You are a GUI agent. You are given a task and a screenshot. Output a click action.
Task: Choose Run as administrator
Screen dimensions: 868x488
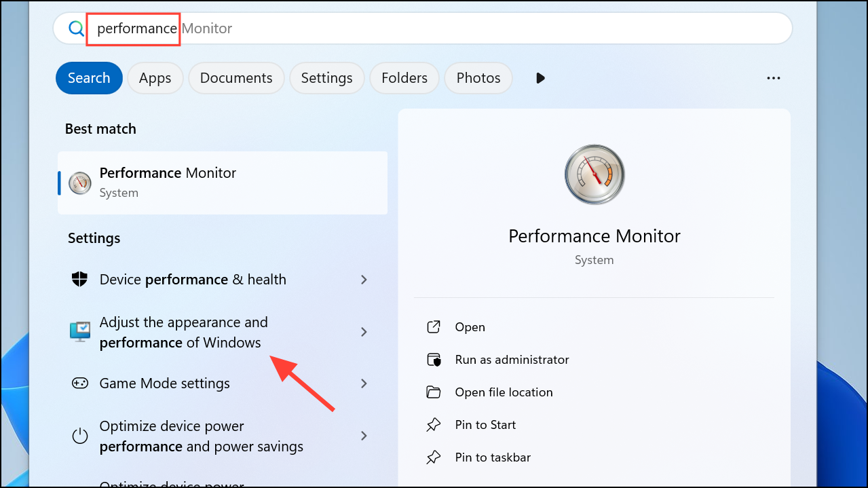click(512, 360)
